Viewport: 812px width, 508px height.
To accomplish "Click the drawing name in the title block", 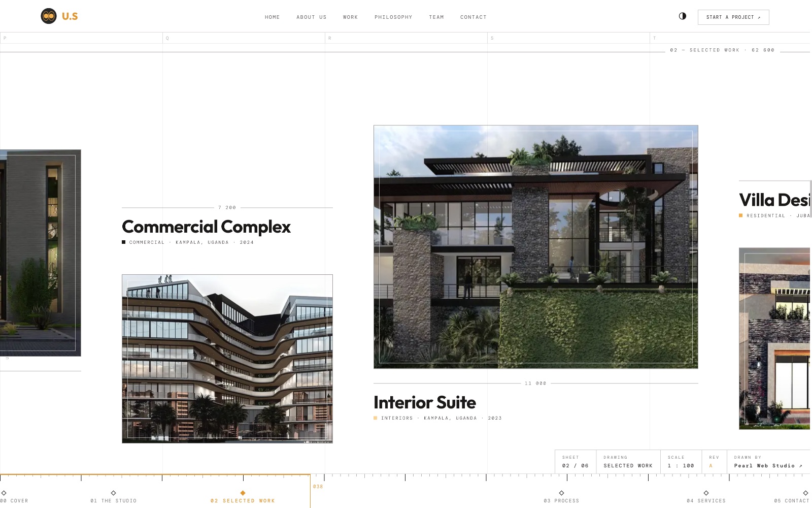I will coord(628,466).
